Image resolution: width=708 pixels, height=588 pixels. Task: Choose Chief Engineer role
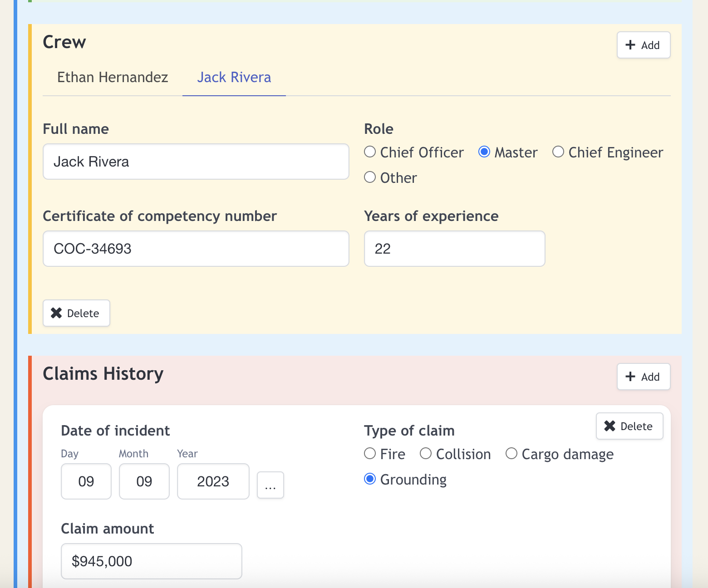point(558,152)
